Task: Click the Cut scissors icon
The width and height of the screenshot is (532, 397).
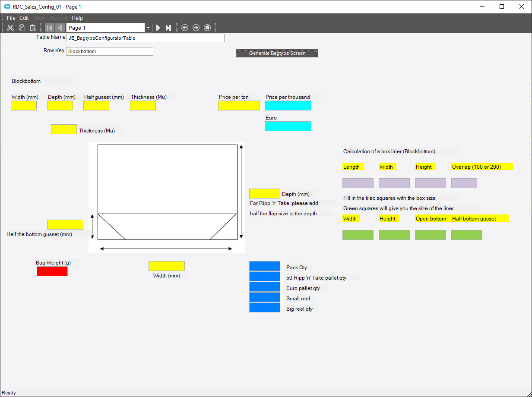Action: 10,28
